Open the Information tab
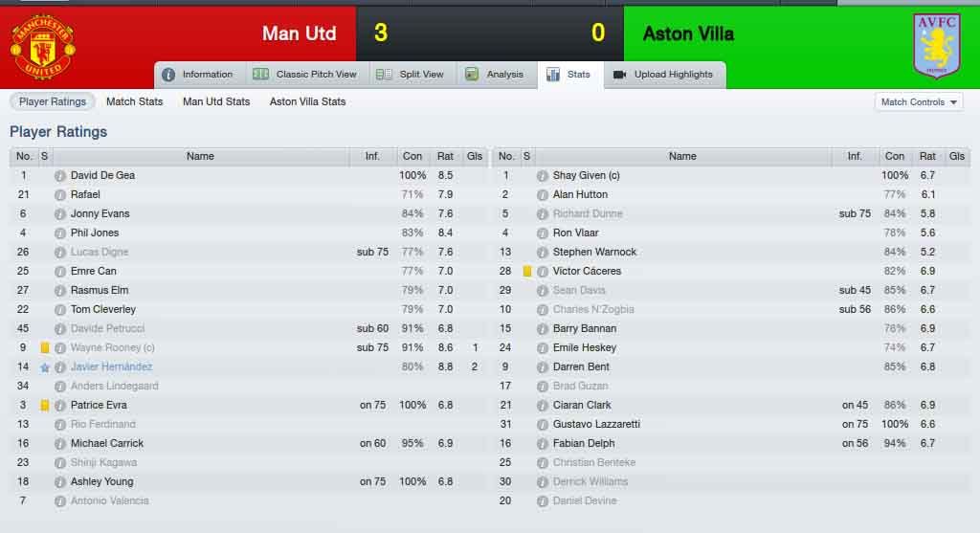980x533 pixels. (x=198, y=75)
